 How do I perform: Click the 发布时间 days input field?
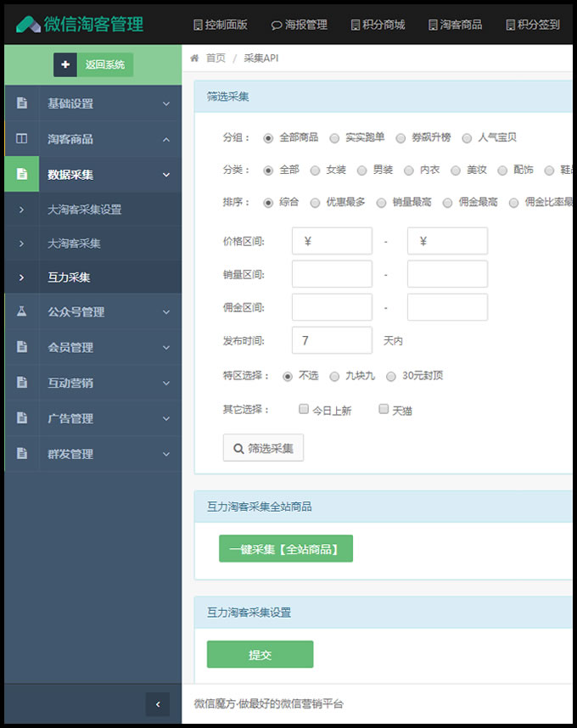332,340
